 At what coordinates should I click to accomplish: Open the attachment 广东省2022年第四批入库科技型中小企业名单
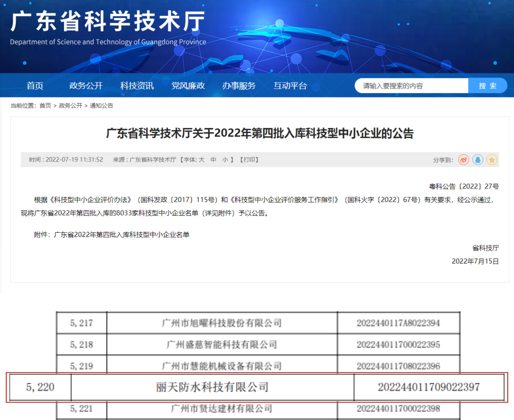[122, 235]
